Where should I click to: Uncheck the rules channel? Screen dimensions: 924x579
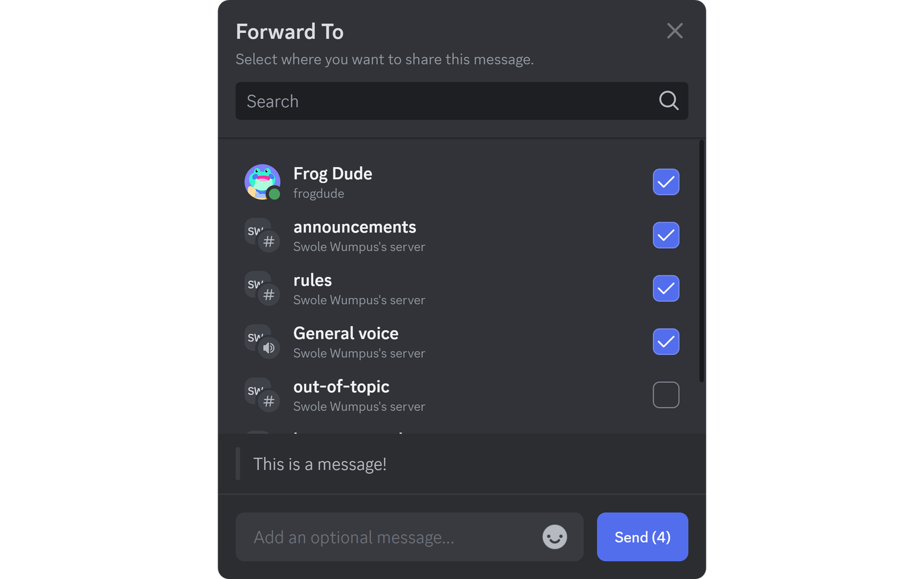click(666, 289)
